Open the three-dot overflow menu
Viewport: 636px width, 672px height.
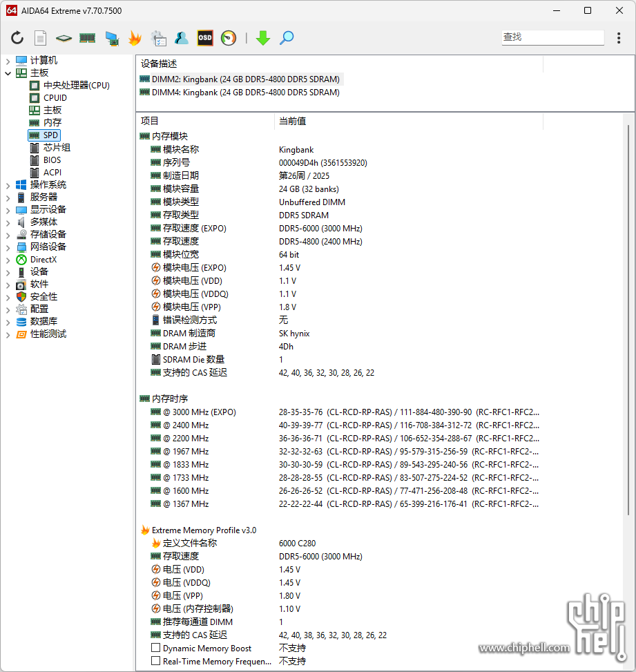coord(618,38)
